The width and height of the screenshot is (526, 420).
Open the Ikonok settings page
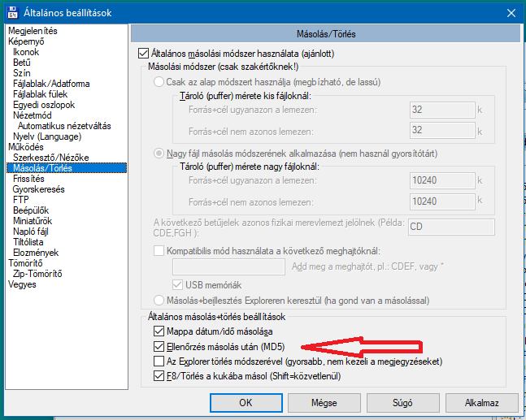tap(25, 51)
